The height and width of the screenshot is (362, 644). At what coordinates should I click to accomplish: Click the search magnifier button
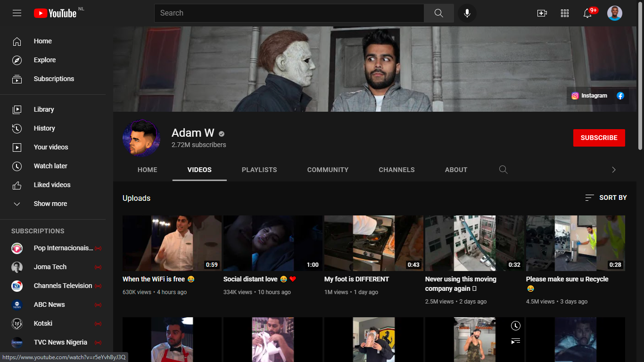pyautogui.click(x=439, y=13)
